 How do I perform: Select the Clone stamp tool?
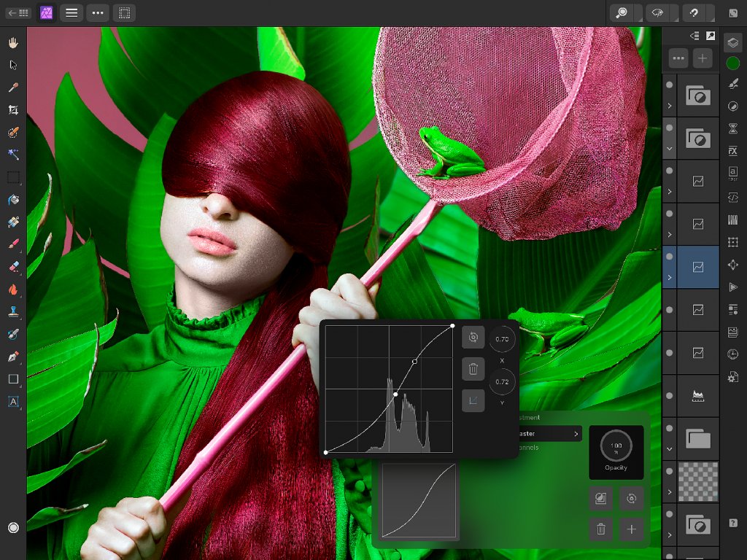[13, 312]
